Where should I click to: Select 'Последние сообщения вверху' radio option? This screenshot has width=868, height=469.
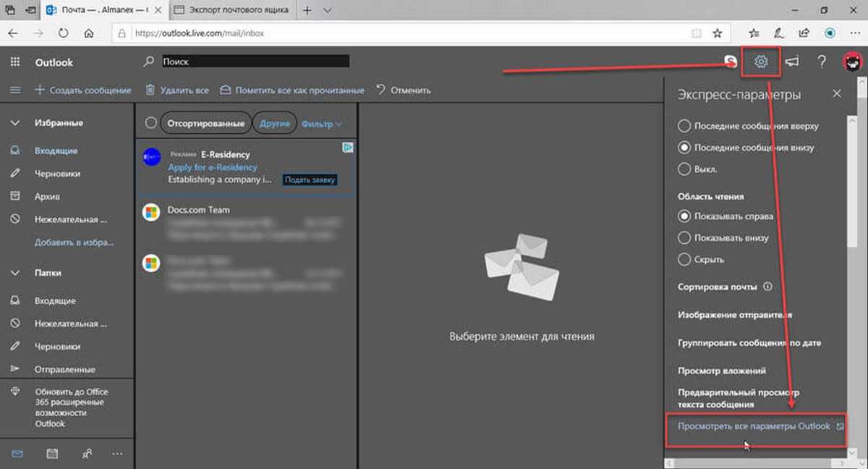coord(684,126)
